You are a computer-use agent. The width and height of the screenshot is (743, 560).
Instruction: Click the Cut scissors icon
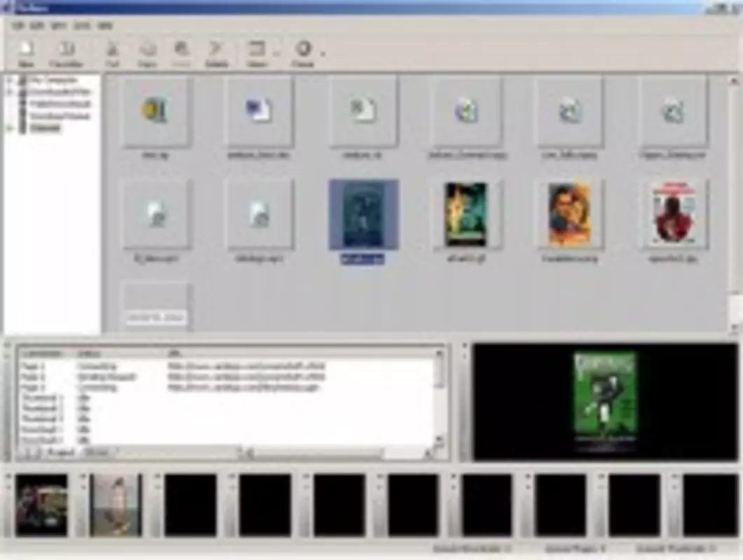pos(112,53)
